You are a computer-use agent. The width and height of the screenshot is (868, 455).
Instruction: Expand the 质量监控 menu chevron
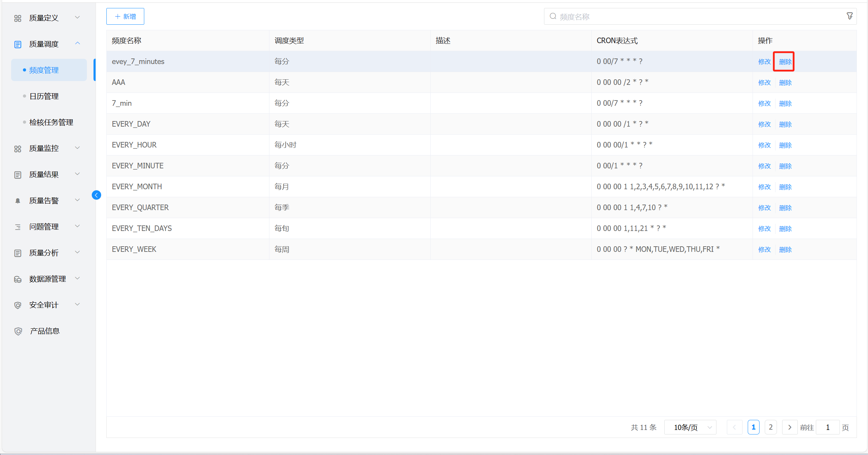(x=78, y=148)
